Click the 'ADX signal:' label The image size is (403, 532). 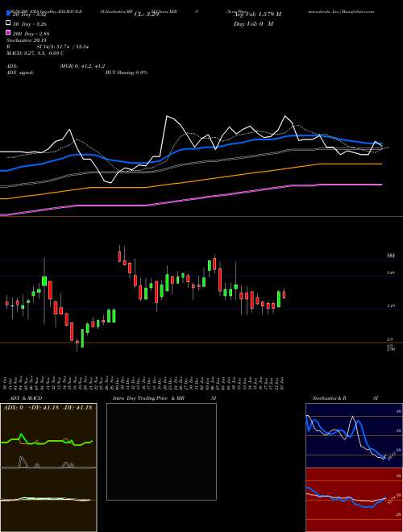pos(20,73)
